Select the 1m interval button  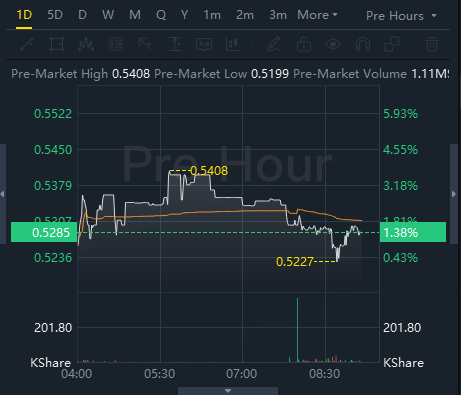pyautogui.click(x=212, y=15)
